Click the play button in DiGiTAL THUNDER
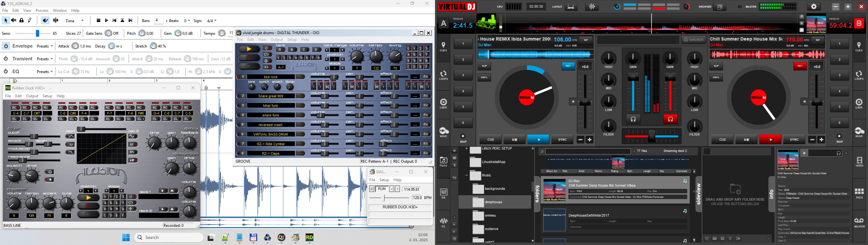 (249, 49)
